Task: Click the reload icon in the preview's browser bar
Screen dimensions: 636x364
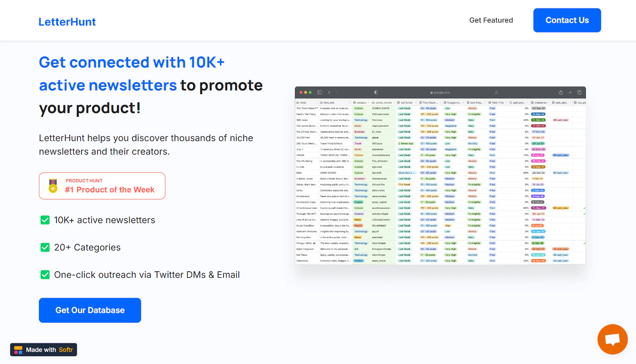Action: (x=496, y=92)
